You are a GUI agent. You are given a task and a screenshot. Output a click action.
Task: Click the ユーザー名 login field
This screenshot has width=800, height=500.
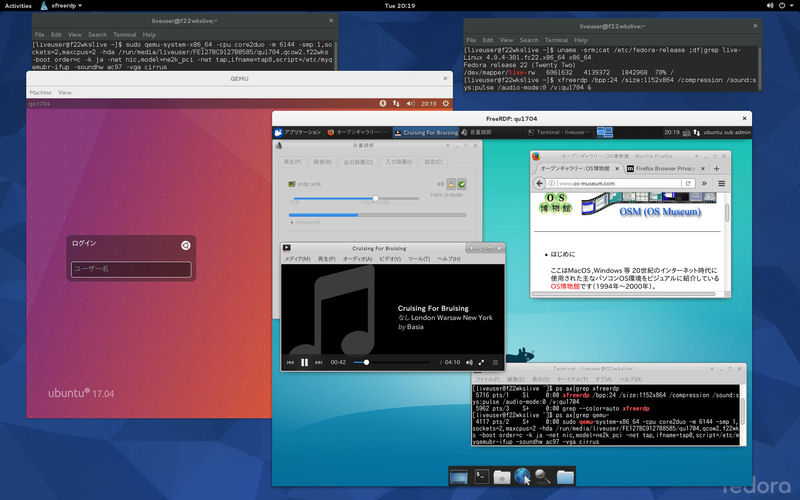point(131,269)
